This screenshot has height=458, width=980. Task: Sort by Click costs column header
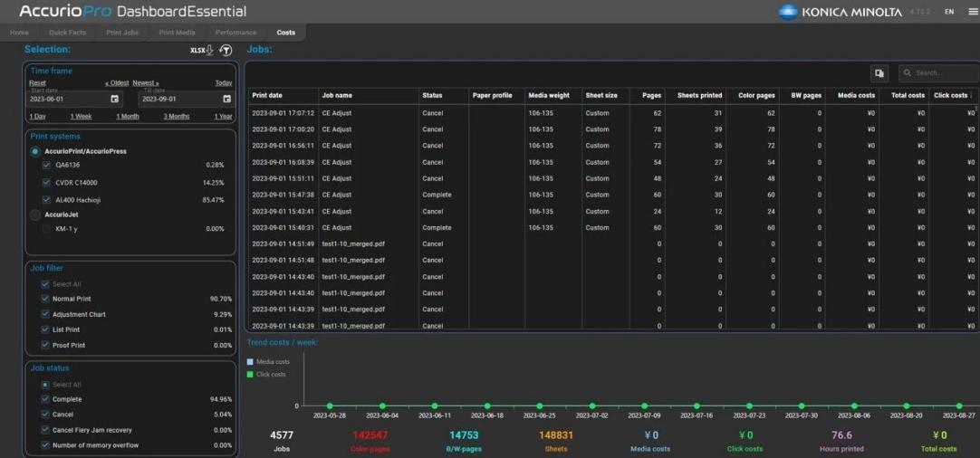coord(951,96)
